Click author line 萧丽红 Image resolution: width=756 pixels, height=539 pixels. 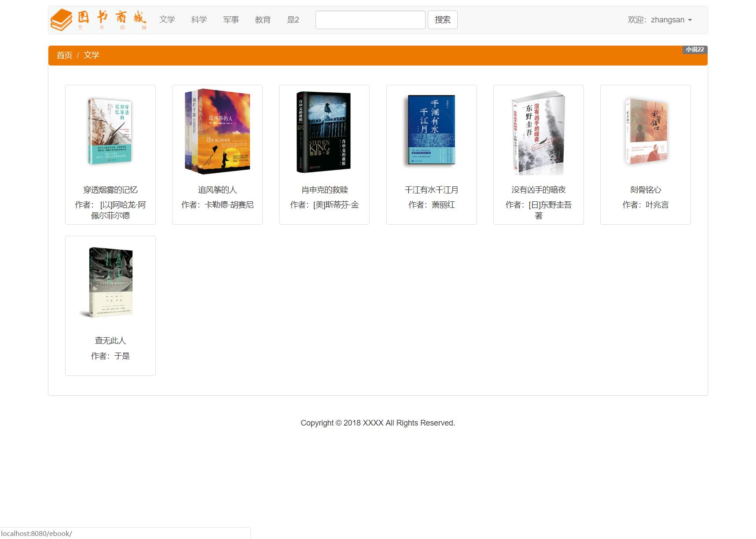click(432, 205)
